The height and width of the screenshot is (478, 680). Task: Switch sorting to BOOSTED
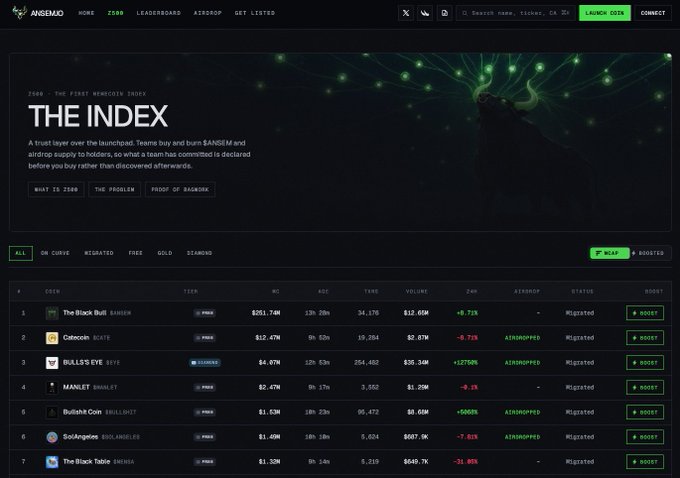click(648, 253)
